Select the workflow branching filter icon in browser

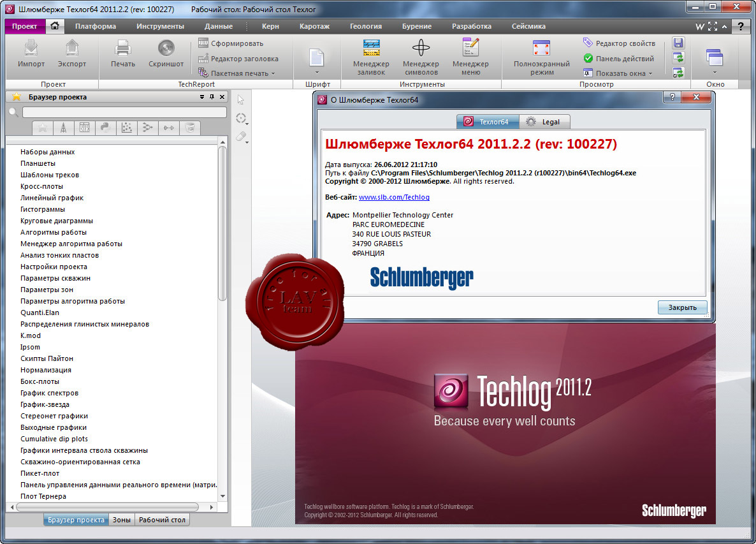[x=147, y=128]
